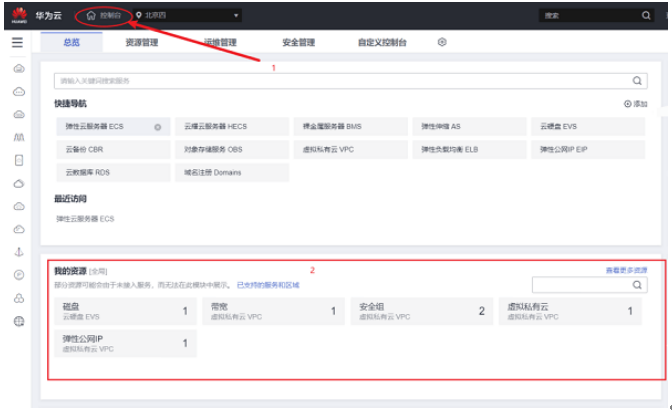This screenshot has width=672, height=418.
Task: Open 虚拟私有云 VPC quick link
Action: click(x=351, y=150)
